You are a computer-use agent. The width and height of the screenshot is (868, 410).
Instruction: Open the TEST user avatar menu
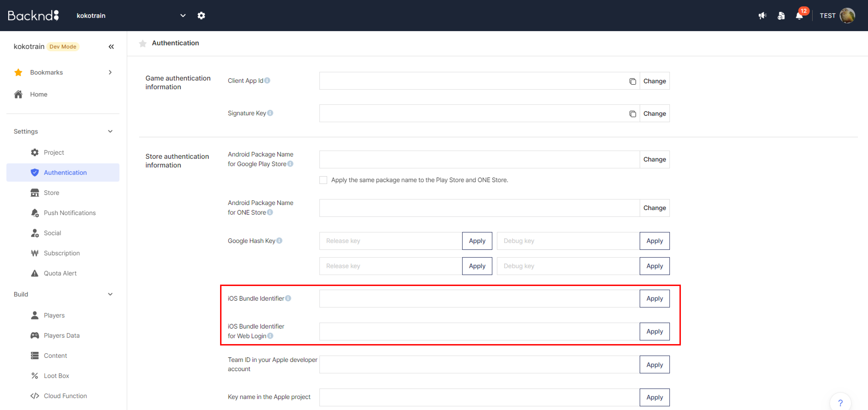(847, 15)
